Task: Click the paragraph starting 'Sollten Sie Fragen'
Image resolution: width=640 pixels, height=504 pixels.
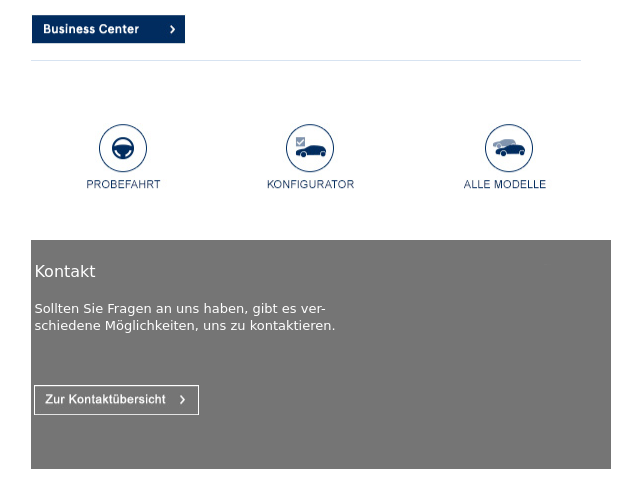Action: 184,317
